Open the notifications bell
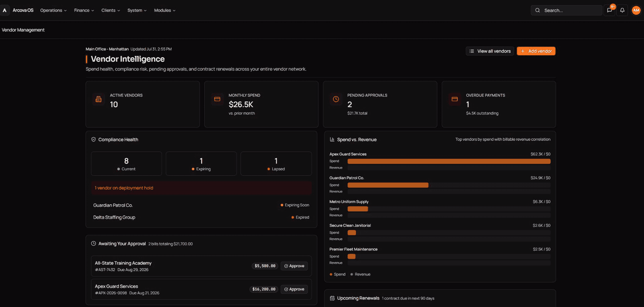644x307 pixels. click(622, 10)
